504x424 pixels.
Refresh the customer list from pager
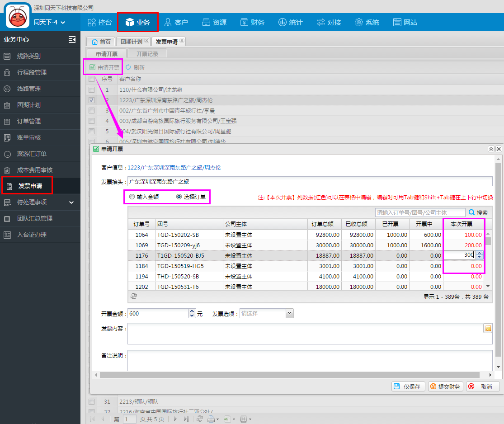point(200,419)
